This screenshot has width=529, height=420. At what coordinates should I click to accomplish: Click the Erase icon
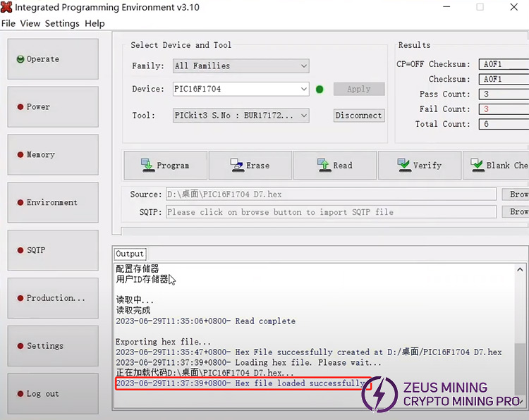pos(237,165)
